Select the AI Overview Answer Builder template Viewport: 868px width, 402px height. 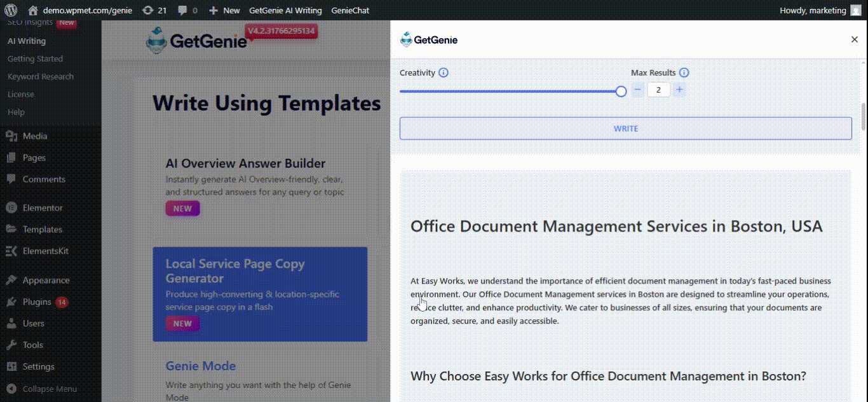pyautogui.click(x=245, y=163)
